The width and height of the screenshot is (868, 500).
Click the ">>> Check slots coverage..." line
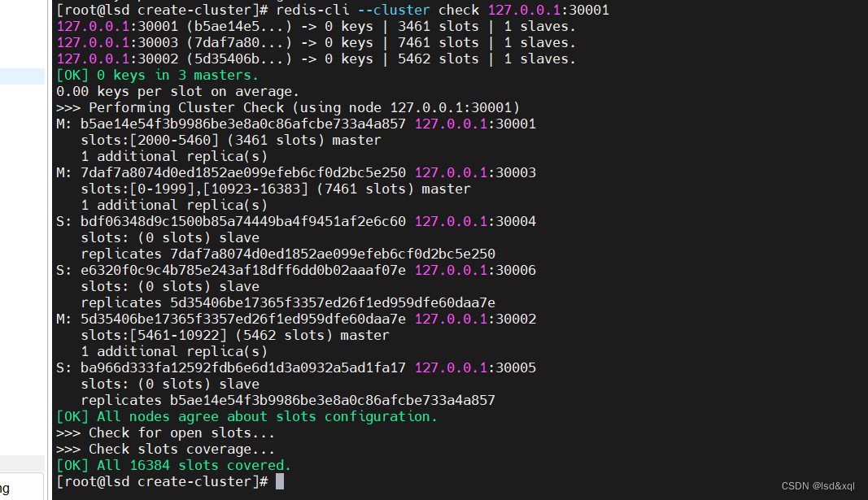click(x=165, y=449)
